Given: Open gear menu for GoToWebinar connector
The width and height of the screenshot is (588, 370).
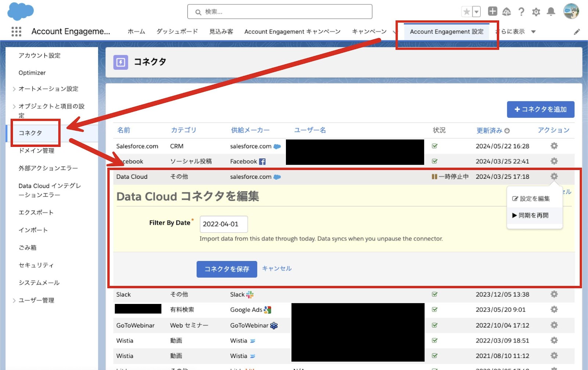Looking at the screenshot, I should (554, 325).
